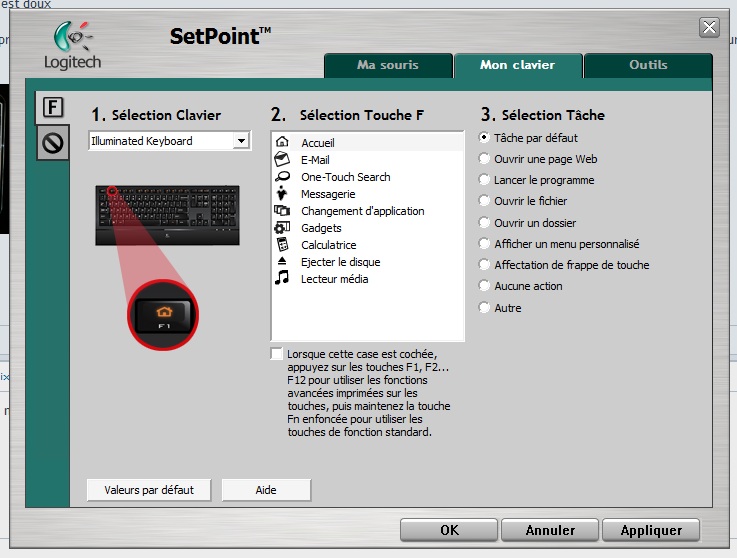Pick the Gadgets icon in list
The height and width of the screenshot is (558, 737).
(x=282, y=228)
